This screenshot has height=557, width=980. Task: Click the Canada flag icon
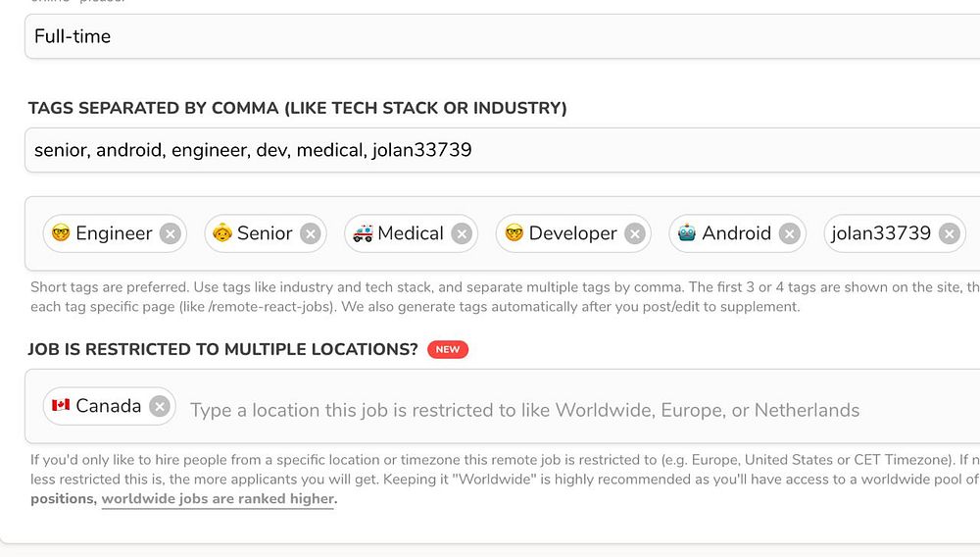[x=61, y=406]
